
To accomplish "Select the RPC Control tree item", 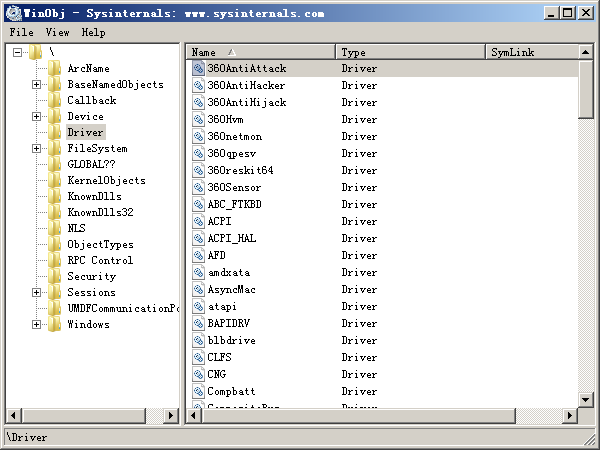I will pyautogui.click(x=100, y=260).
